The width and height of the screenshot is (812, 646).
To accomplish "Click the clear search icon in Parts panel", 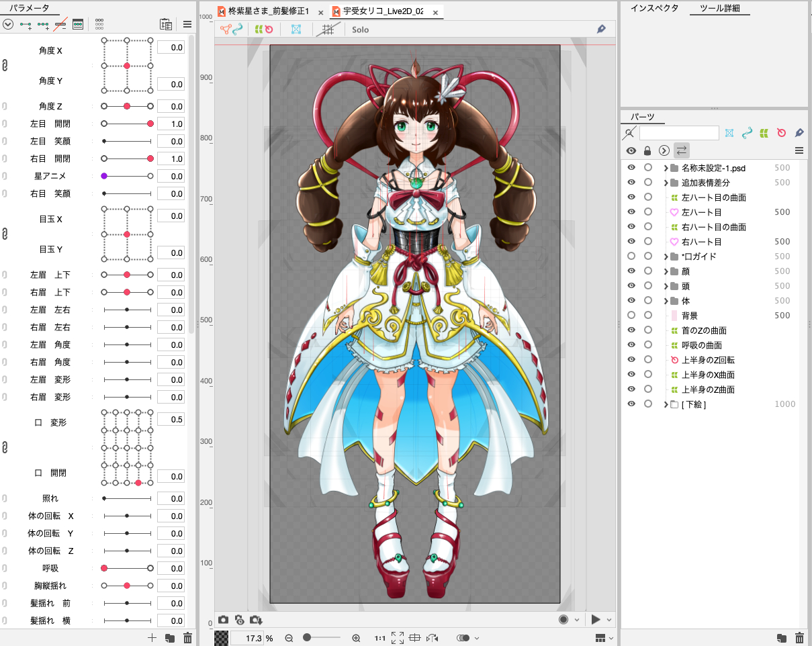I will tap(629, 133).
